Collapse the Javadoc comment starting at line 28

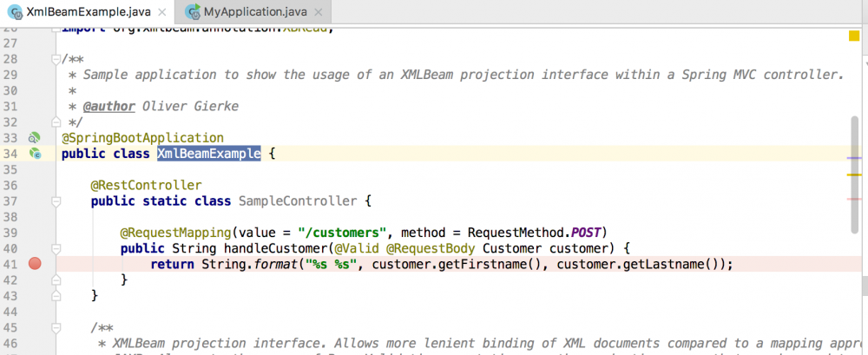point(56,60)
